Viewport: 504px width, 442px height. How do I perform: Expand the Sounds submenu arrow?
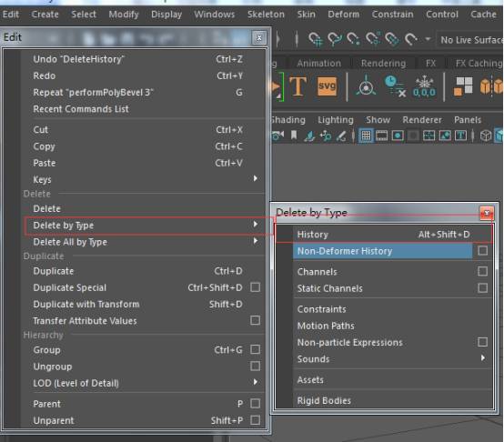(483, 357)
